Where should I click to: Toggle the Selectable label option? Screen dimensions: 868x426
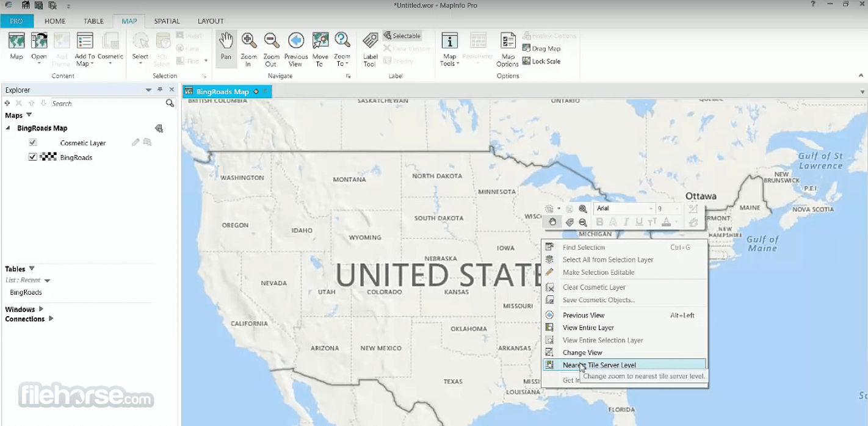pos(402,35)
